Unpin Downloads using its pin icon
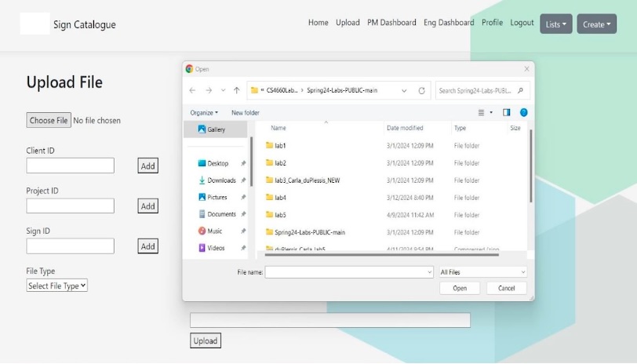Viewport: 637px width, 364px height. [243, 180]
